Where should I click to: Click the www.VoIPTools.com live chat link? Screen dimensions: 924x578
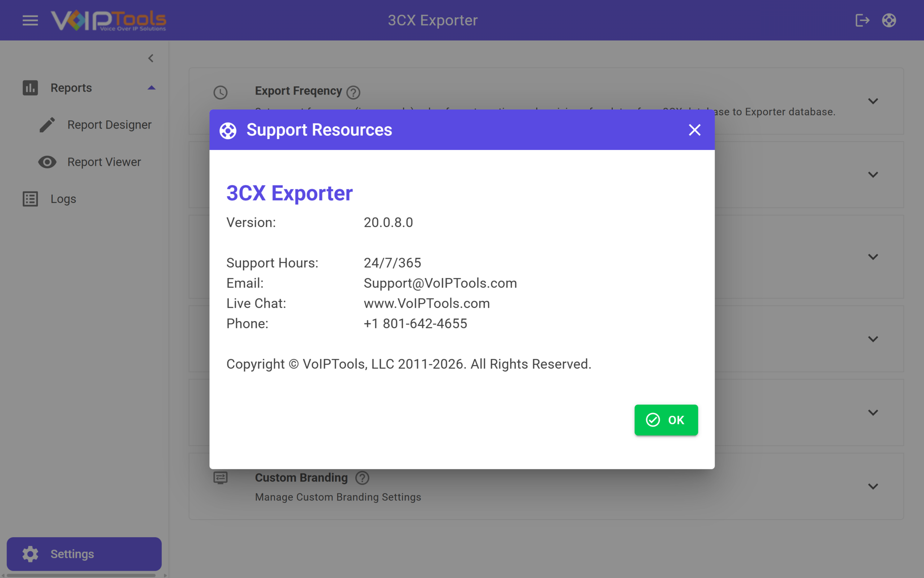pyautogui.click(x=427, y=303)
